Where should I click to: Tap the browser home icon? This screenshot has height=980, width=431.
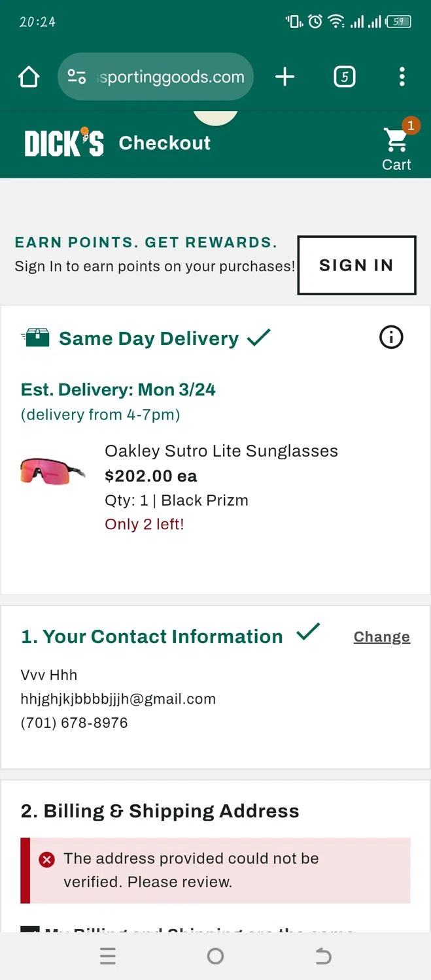(29, 77)
